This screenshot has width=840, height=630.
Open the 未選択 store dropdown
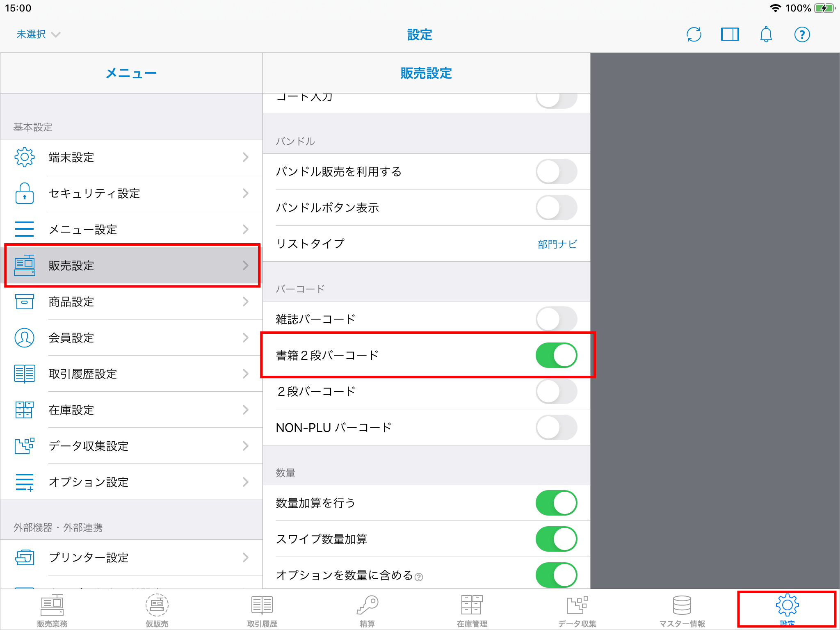[x=38, y=34]
